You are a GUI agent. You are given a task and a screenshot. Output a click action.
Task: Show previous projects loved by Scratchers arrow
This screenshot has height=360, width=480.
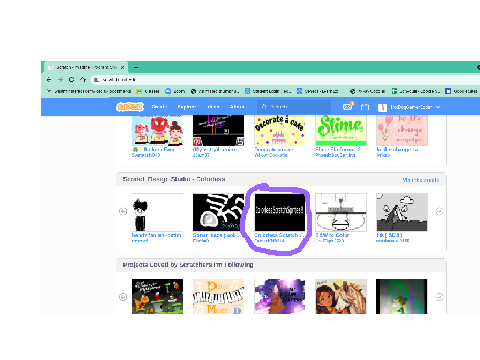(123, 297)
